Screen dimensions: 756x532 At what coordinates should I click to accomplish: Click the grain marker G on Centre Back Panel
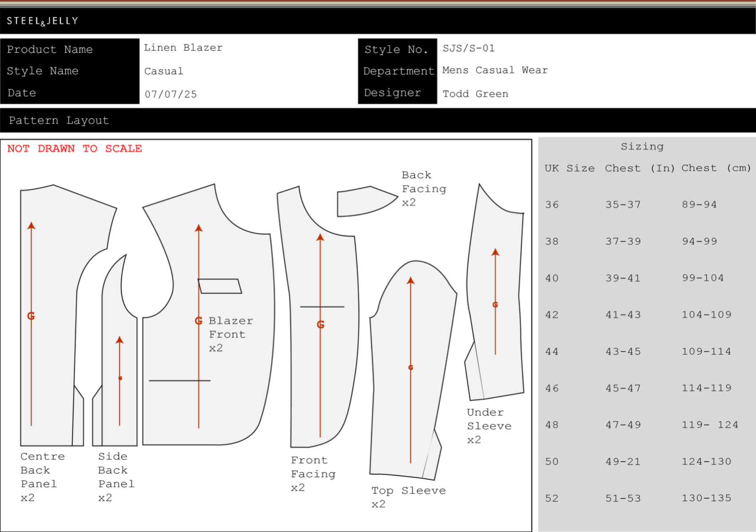(31, 316)
